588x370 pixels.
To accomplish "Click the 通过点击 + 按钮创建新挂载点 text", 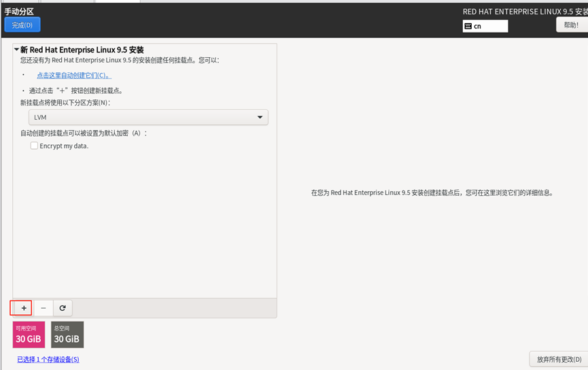I will pyautogui.click(x=75, y=91).
